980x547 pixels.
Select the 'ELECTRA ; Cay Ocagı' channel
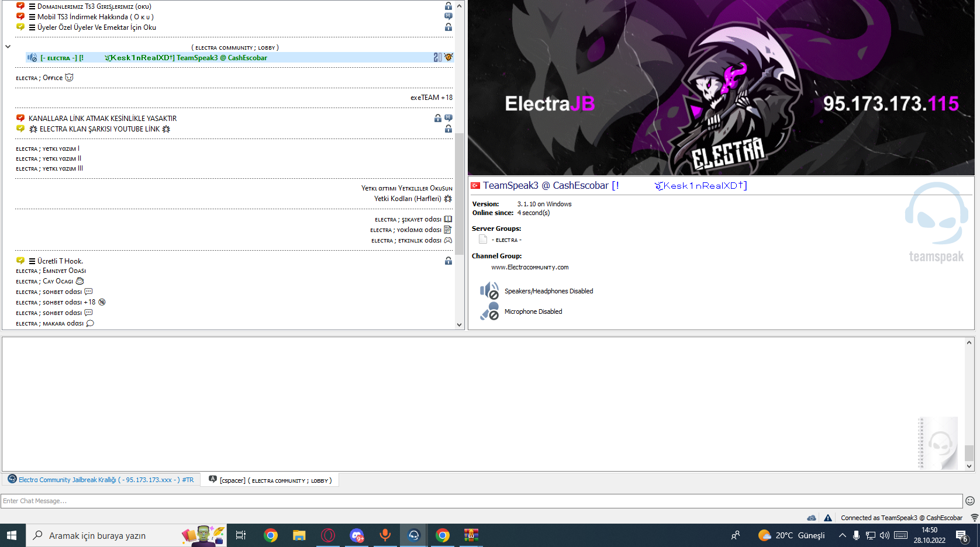50,281
